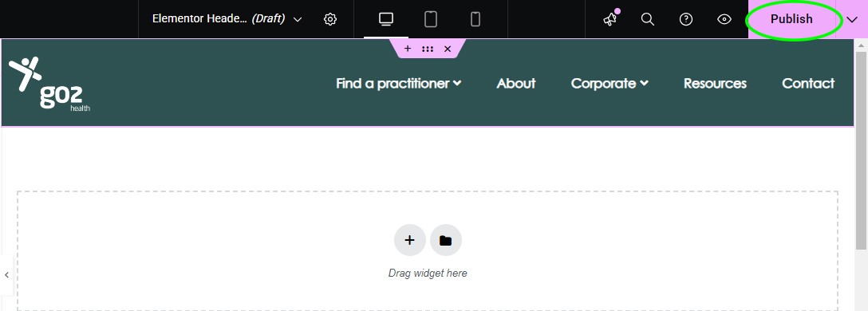Open the page settings gear icon
This screenshot has height=311, width=868.
330,19
